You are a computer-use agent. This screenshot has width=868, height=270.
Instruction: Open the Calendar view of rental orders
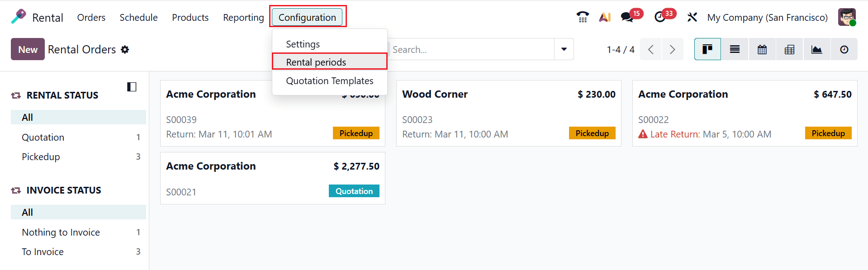click(x=762, y=49)
